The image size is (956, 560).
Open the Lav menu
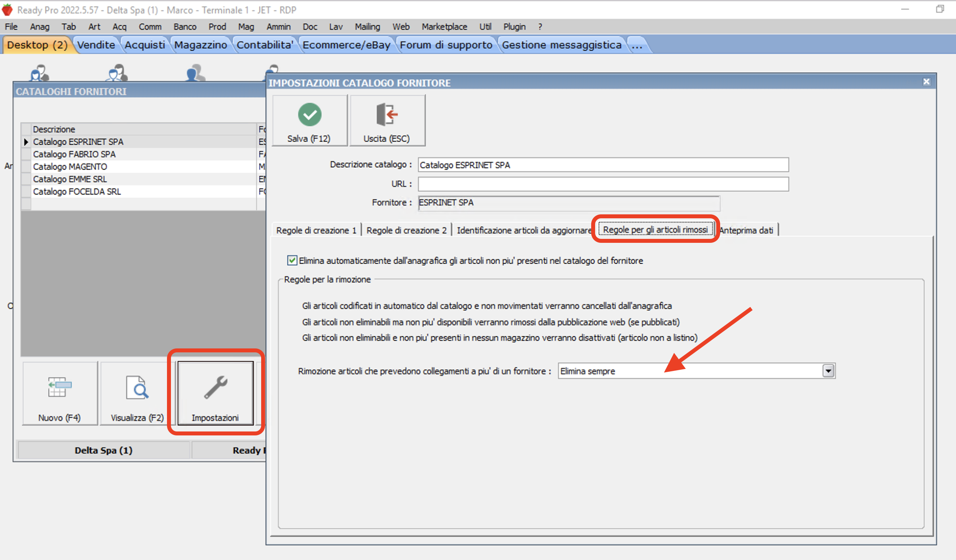[x=336, y=26]
